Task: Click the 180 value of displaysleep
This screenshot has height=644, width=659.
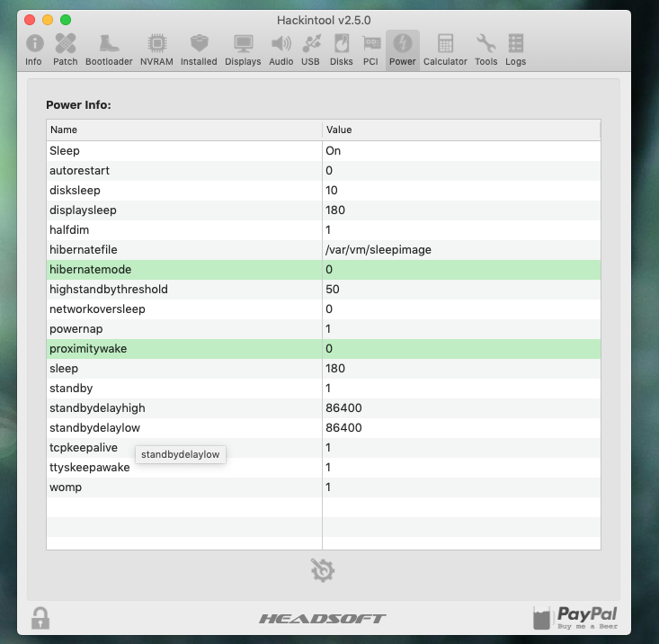Action: [x=335, y=210]
